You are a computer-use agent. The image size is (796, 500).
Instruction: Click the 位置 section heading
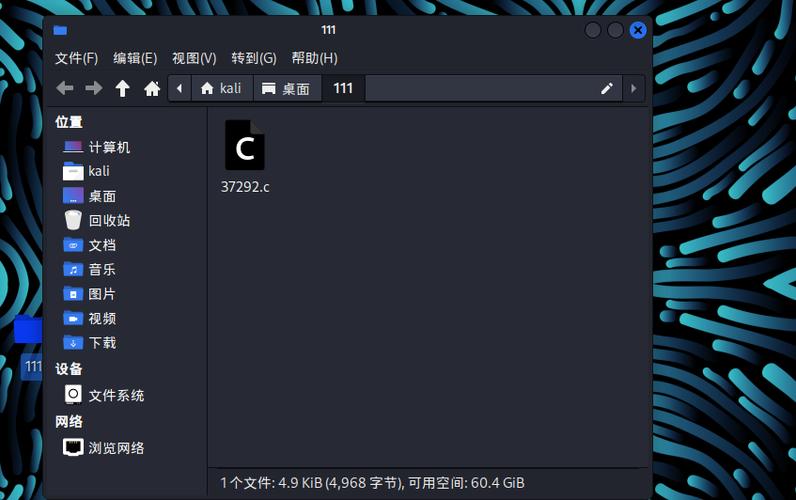click(x=69, y=122)
